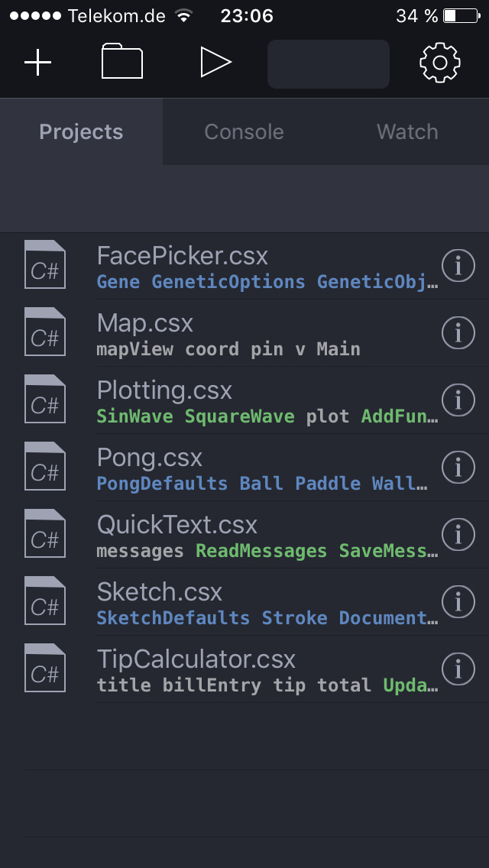489x868 pixels.
Task: Tap the plus icon to add a new file
Action: pyautogui.click(x=38, y=63)
